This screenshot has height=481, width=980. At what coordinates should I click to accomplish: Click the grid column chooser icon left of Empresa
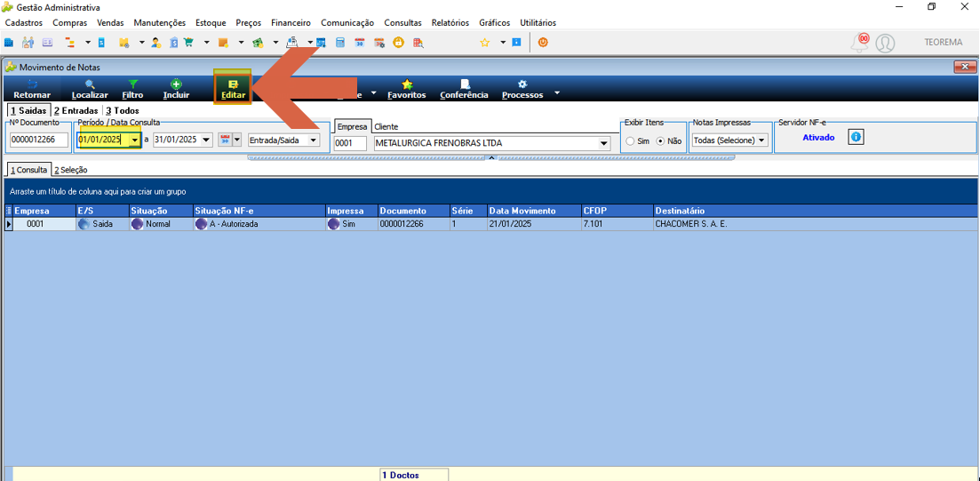click(8, 211)
